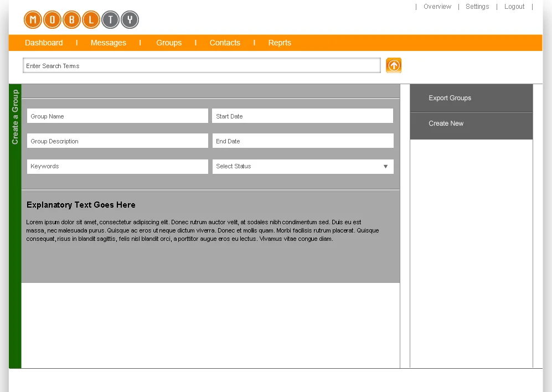This screenshot has height=392, width=552.
Task: Navigate to Contacts
Action: click(225, 43)
